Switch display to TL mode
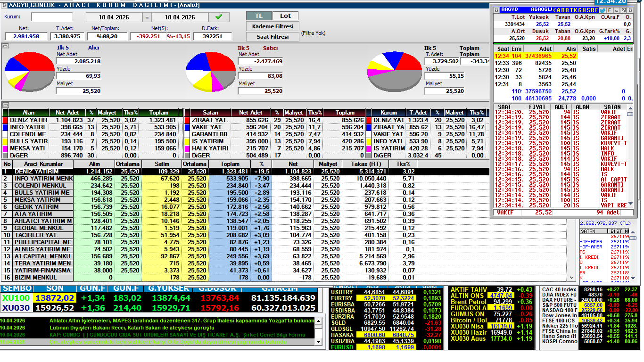Image resolution: width=644 pixels, height=362 pixels. [259, 16]
